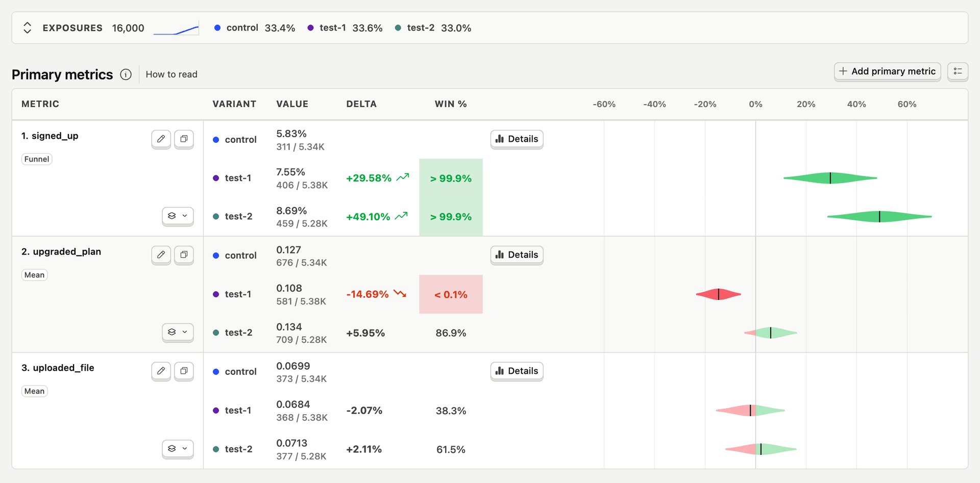This screenshot has width=980, height=483.
Task: Duplicate the uploaded_file metric
Action: tap(184, 371)
